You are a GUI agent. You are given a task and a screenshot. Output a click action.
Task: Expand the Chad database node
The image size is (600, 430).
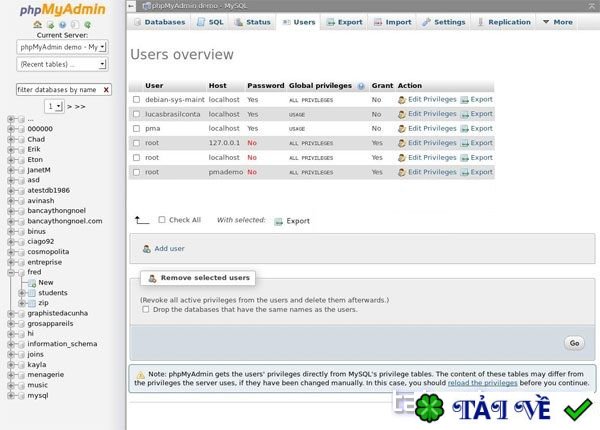pos(11,140)
